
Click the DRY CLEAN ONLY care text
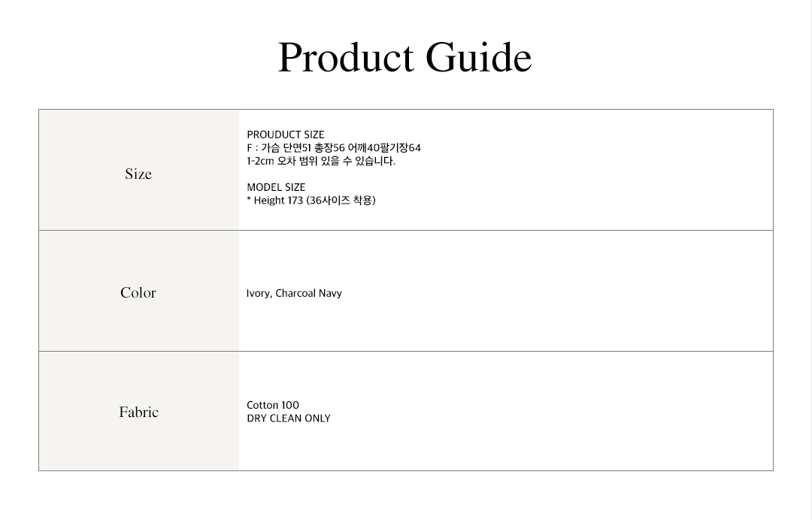(289, 418)
